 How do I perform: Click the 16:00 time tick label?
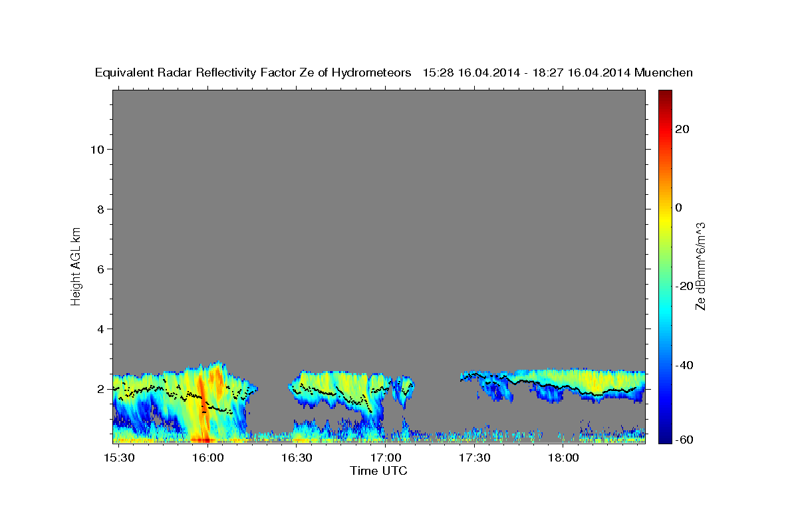(x=208, y=458)
